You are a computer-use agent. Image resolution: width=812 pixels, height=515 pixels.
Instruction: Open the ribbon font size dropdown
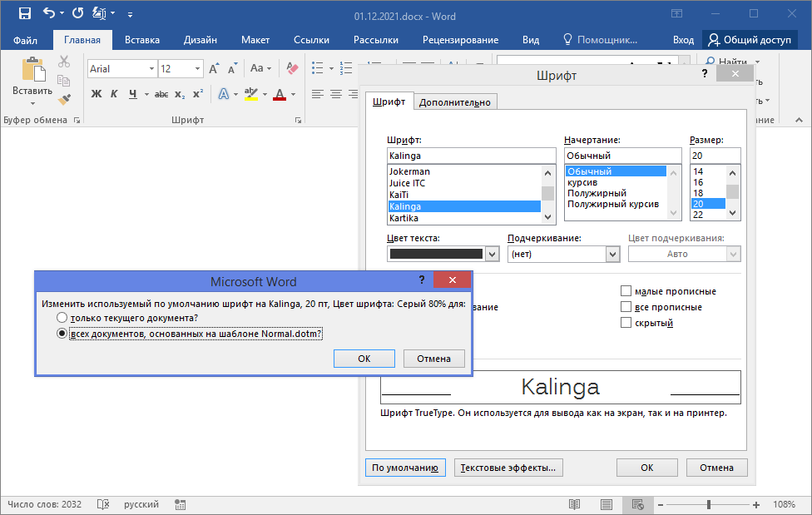(197, 68)
